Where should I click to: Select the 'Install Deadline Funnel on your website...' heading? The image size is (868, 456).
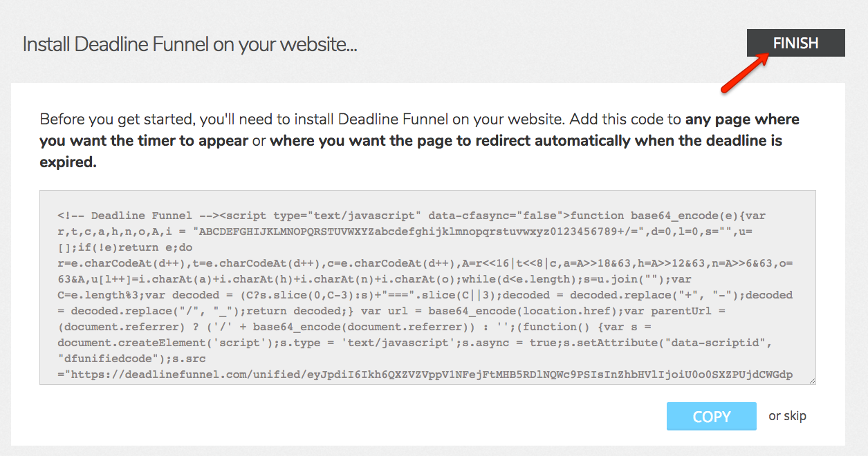[190, 45]
